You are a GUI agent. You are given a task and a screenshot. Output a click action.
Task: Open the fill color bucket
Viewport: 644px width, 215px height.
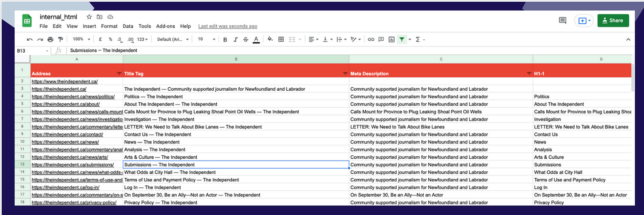coord(270,39)
